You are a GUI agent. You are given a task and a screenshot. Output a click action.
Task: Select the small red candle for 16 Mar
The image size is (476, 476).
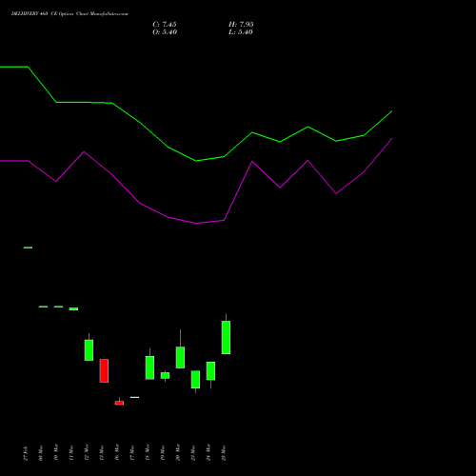click(119, 403)
